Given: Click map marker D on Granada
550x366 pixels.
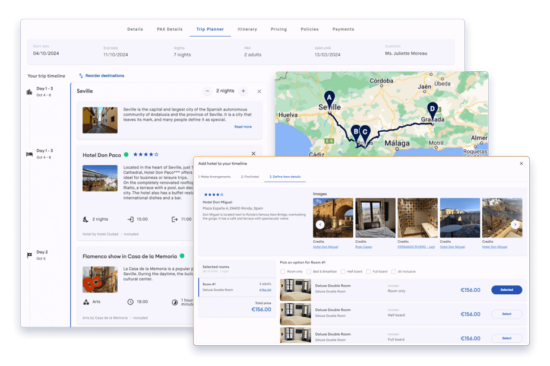Looking at the screenshot, I should pyautogui.click(x=432, y=110).
